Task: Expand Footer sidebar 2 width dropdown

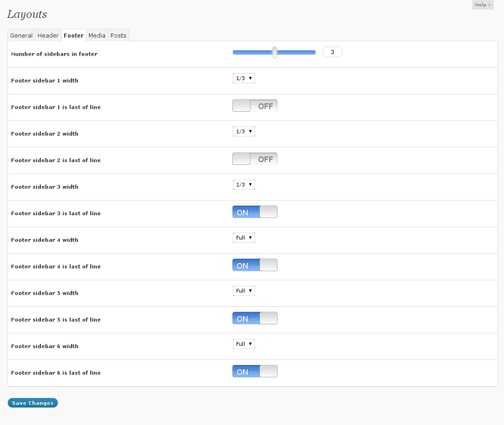Action: [244, 131]
